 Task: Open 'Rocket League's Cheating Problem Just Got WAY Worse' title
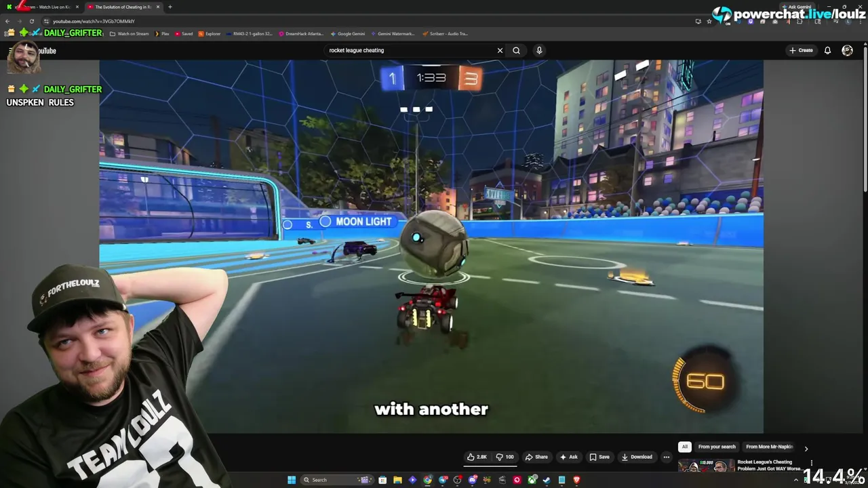(770, 465)
